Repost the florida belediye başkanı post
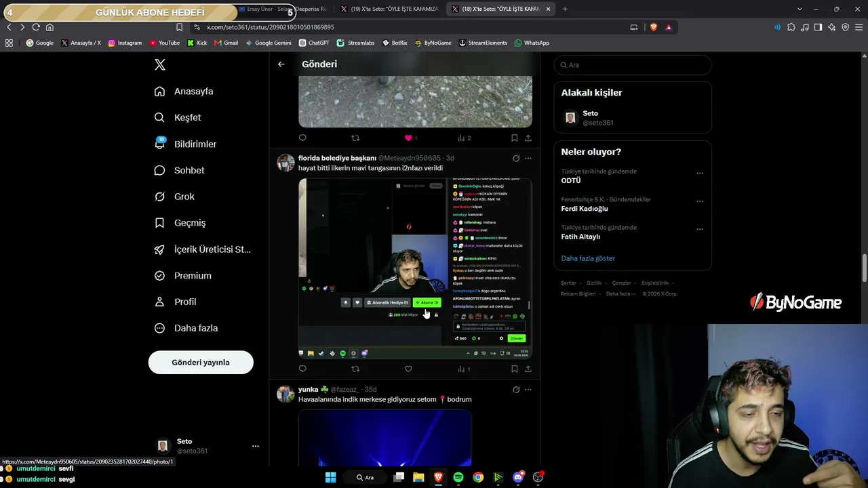 coord(355,369)
